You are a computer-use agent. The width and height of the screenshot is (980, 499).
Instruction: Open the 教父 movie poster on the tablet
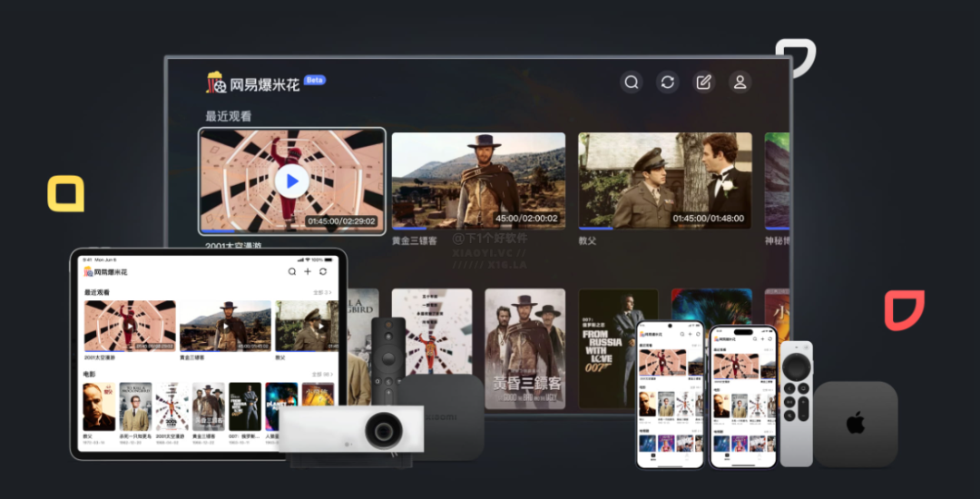pos(99,406)
